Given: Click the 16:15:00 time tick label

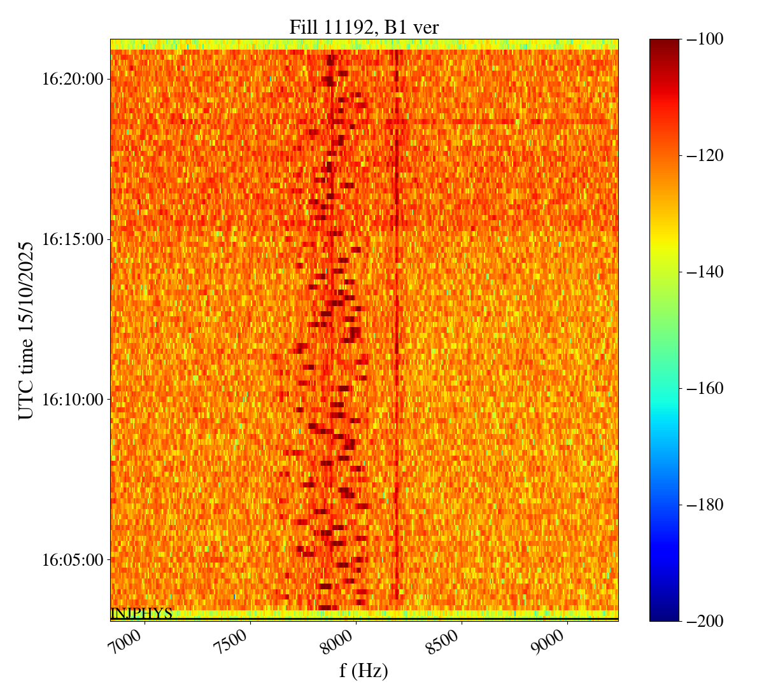Looking at the screenshot, I should point(72,240).
